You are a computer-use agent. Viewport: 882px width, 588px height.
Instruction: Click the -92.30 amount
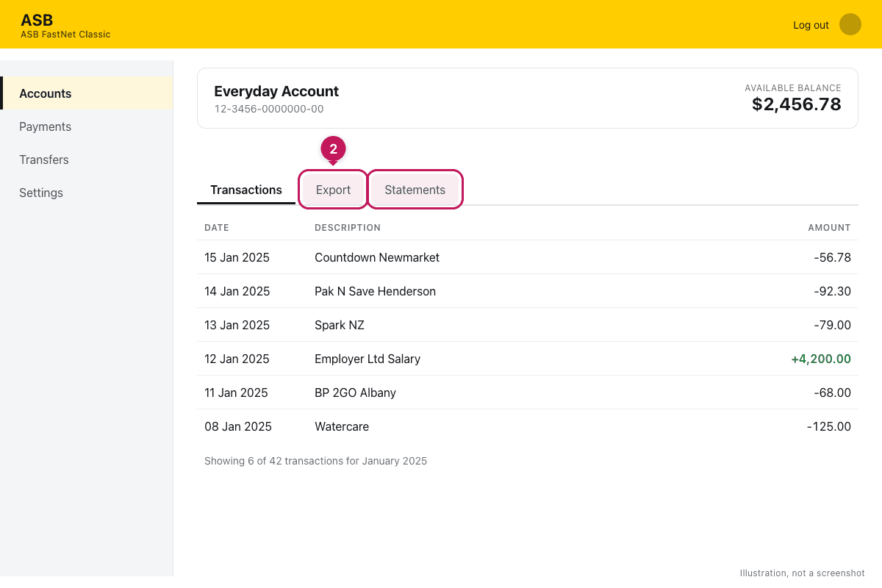[x=832, y=291]
